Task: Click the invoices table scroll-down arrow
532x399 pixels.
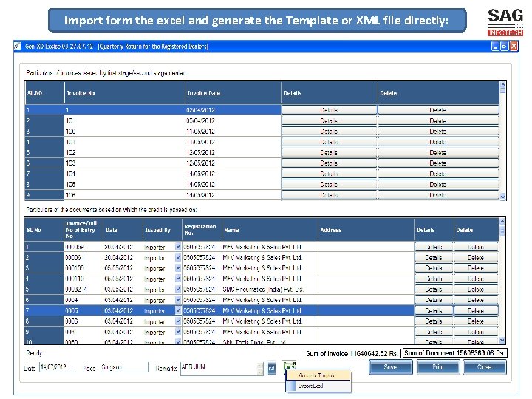Action: (503, 197)
